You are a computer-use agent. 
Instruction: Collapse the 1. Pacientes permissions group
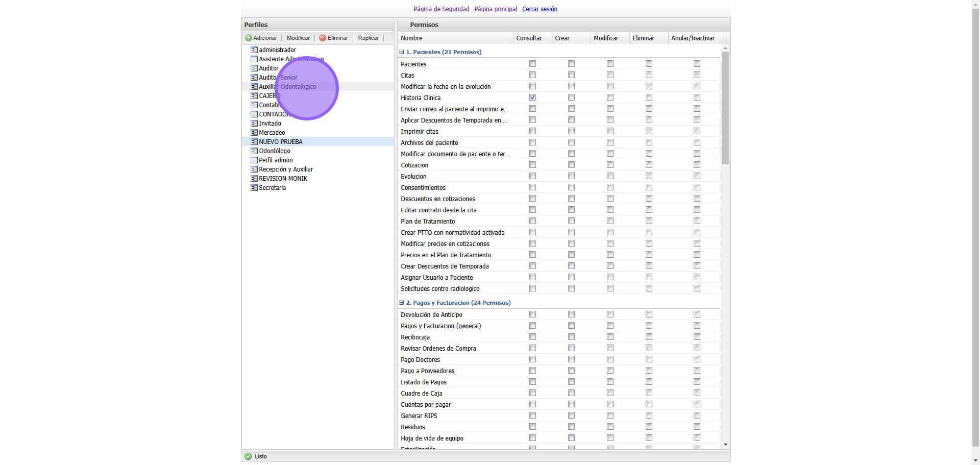(x=402, y=52)
